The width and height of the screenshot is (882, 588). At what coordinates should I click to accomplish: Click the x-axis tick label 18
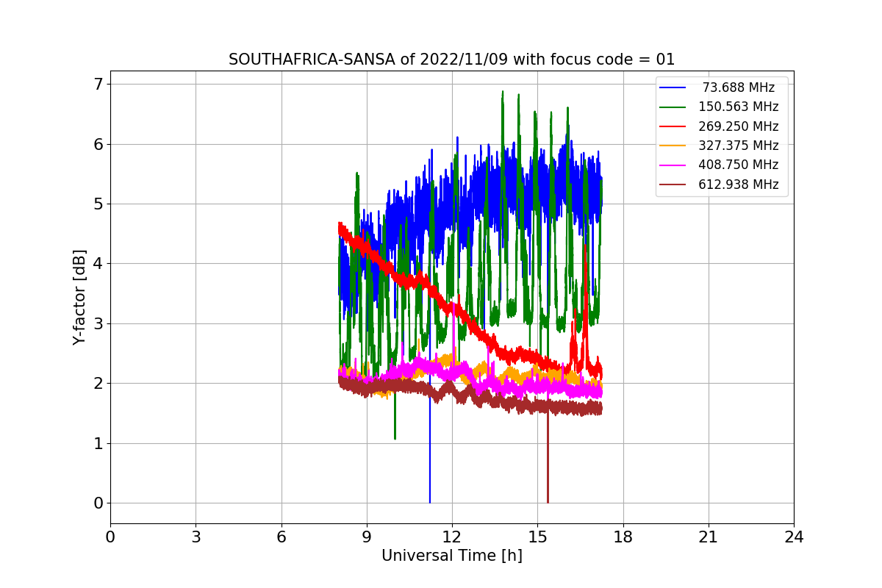(x=623, y=537)
